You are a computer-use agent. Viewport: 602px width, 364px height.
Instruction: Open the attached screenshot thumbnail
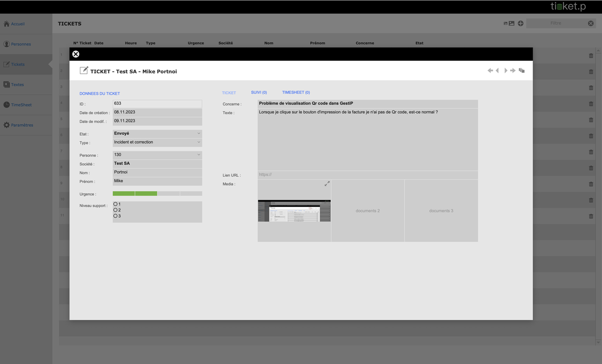[x=294, y=211]
